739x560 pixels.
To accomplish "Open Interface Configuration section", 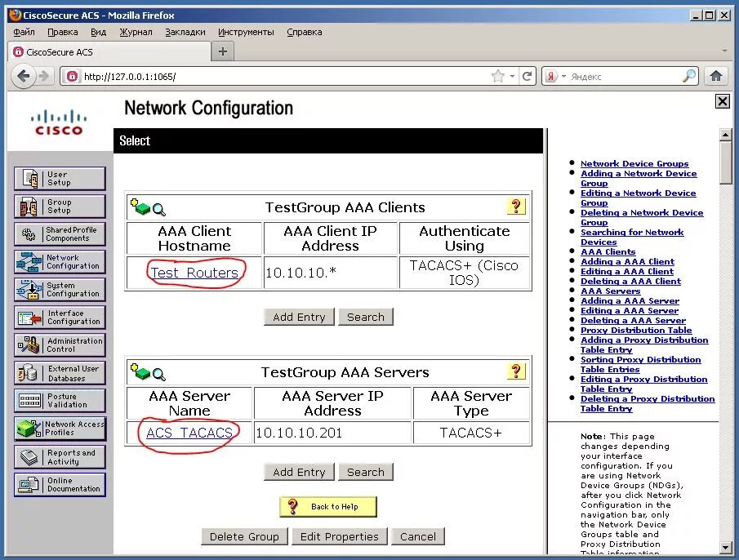I will (60, 318).
